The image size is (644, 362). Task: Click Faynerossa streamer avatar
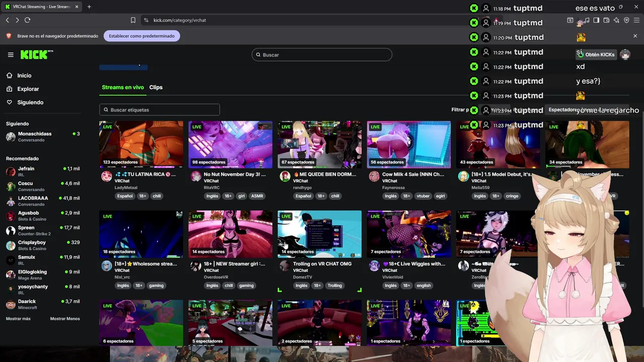374,176
